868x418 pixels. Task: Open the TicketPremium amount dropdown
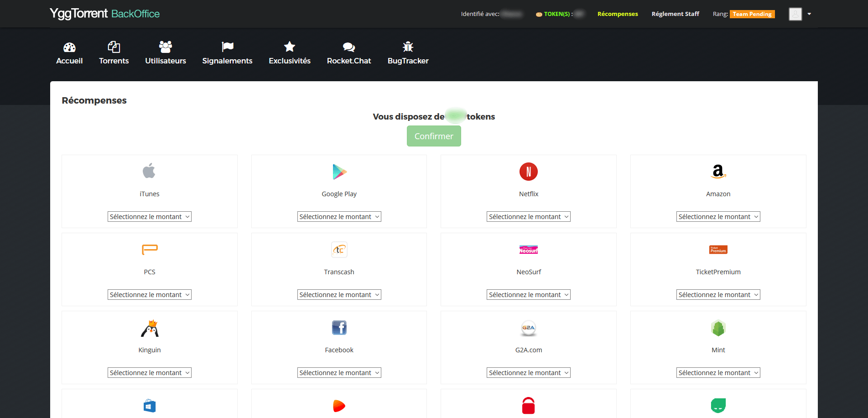(718, 295)
